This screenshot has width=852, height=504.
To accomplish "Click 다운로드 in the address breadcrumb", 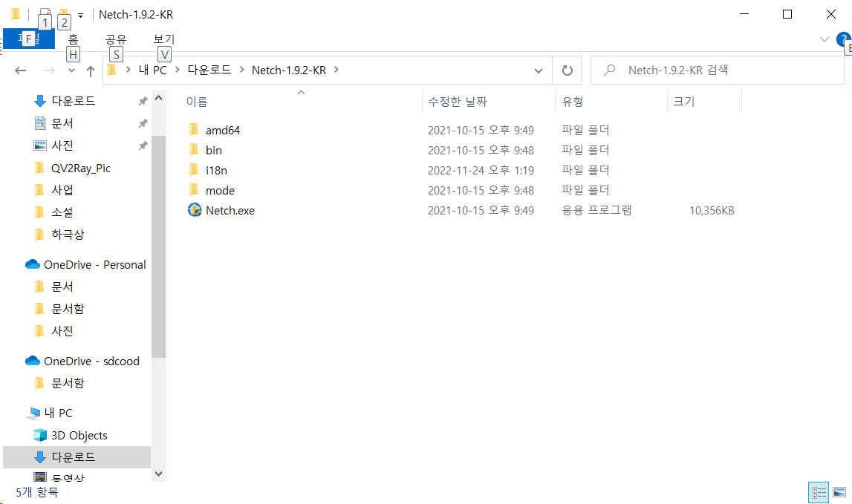I will coord(209,71).
